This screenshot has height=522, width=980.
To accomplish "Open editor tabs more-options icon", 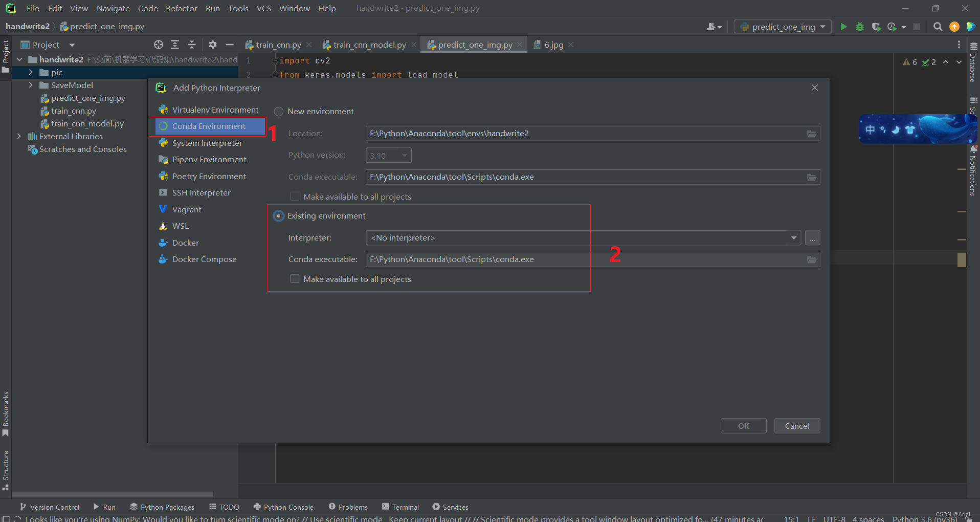I will [x=959, y=45].
